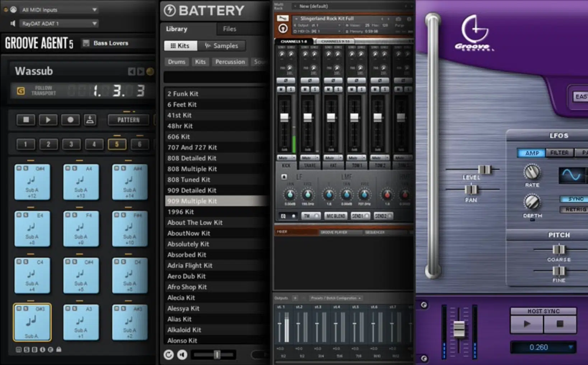Click the HOST SYNC button

coord(543,311)
